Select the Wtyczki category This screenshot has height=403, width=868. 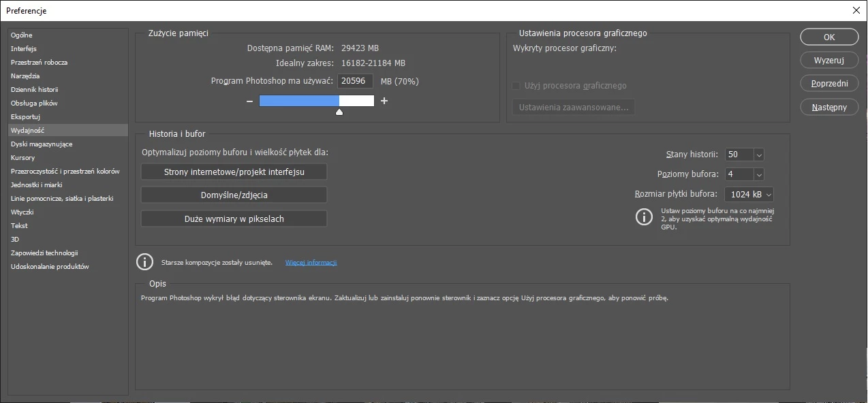67,212
